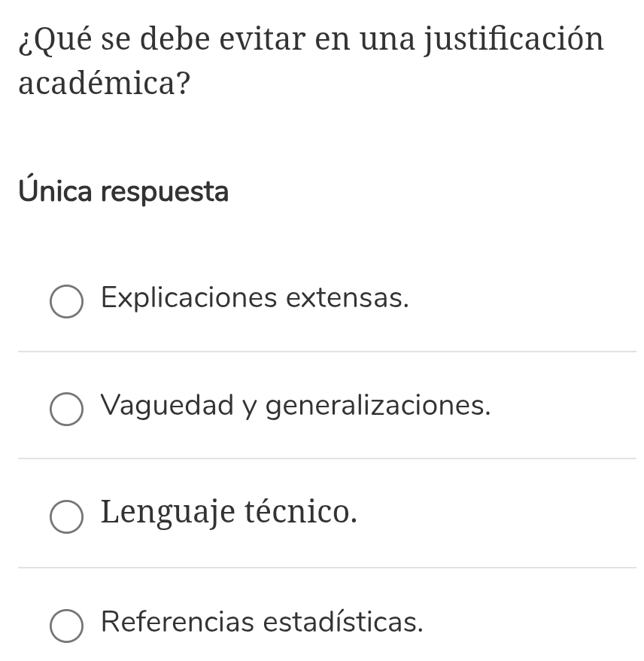The height and width of the screenshot is (661, 644).
Task: Click the divider line below "Lenguaje técnico."
Action: point(327,568)
